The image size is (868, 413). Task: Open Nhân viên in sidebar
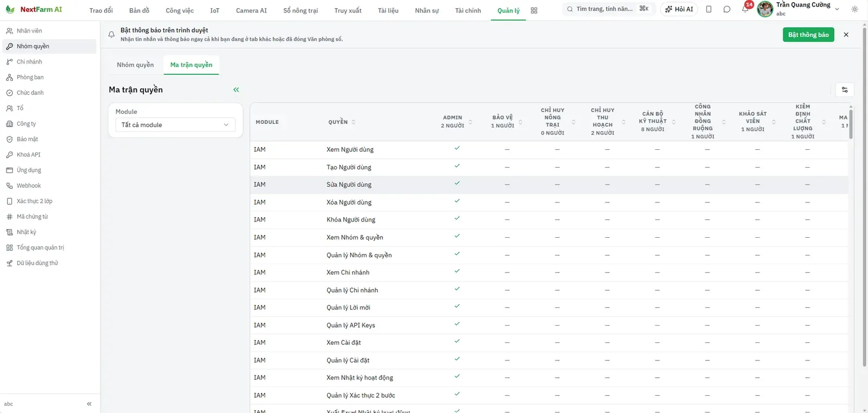pos(49,31)
